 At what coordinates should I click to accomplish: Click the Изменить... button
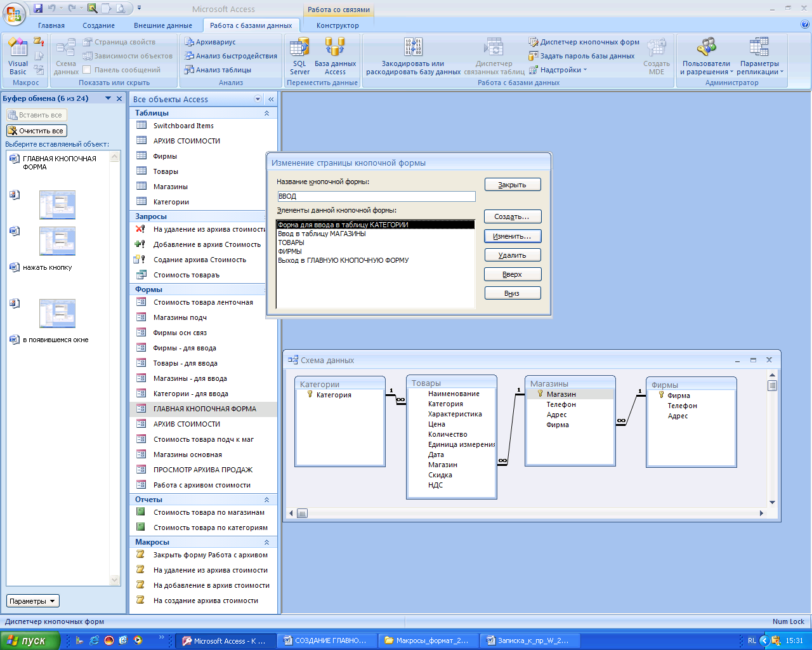(512, 236)
